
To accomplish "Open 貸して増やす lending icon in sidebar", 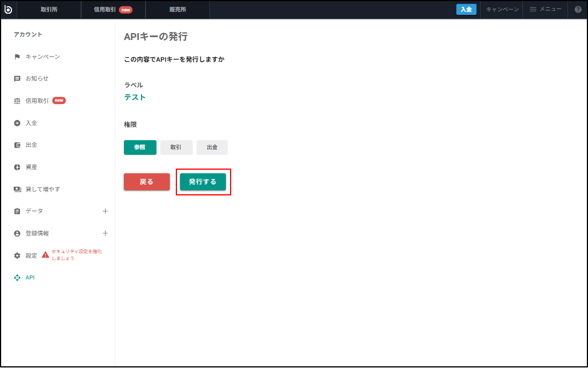I will (x=17, y=189).
